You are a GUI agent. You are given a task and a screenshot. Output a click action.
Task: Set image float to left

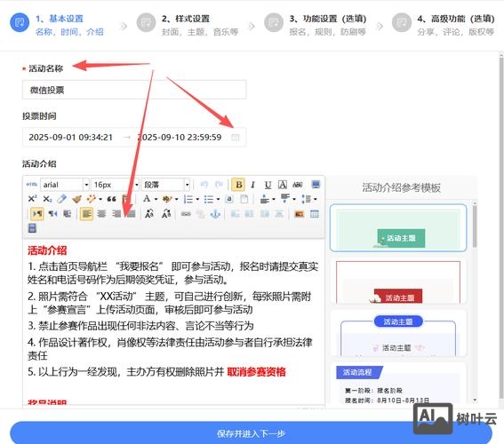pos(250,214)
